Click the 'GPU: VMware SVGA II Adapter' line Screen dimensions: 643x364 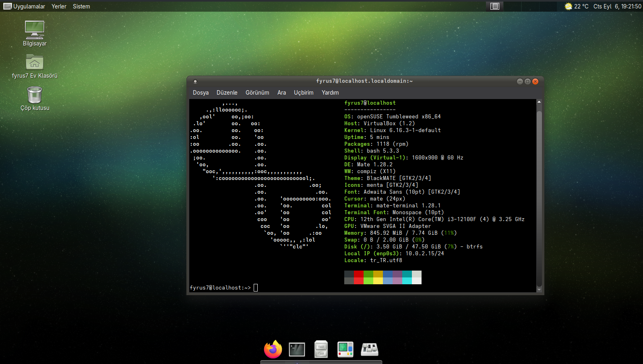[388, 226]
